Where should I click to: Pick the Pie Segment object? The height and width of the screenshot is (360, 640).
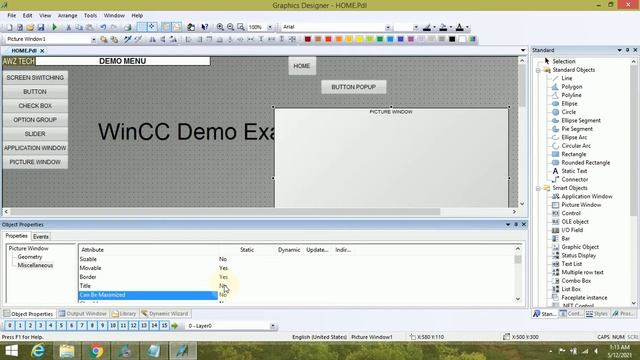pos(577,129)
